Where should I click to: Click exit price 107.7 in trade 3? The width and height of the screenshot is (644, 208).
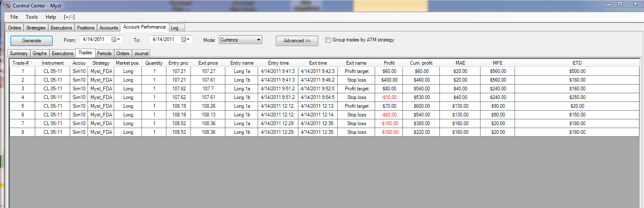pos(208,89)
